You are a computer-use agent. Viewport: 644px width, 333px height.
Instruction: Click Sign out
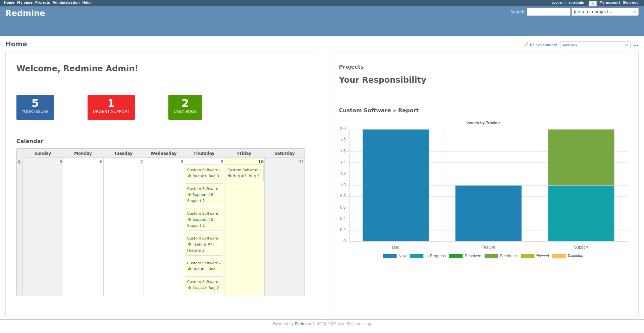630,2
